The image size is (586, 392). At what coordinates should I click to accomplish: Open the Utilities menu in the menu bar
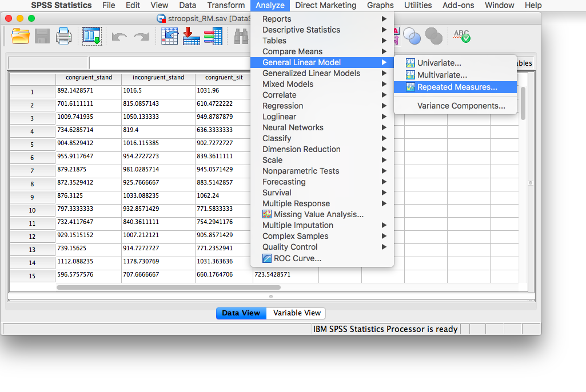point(418,5)
